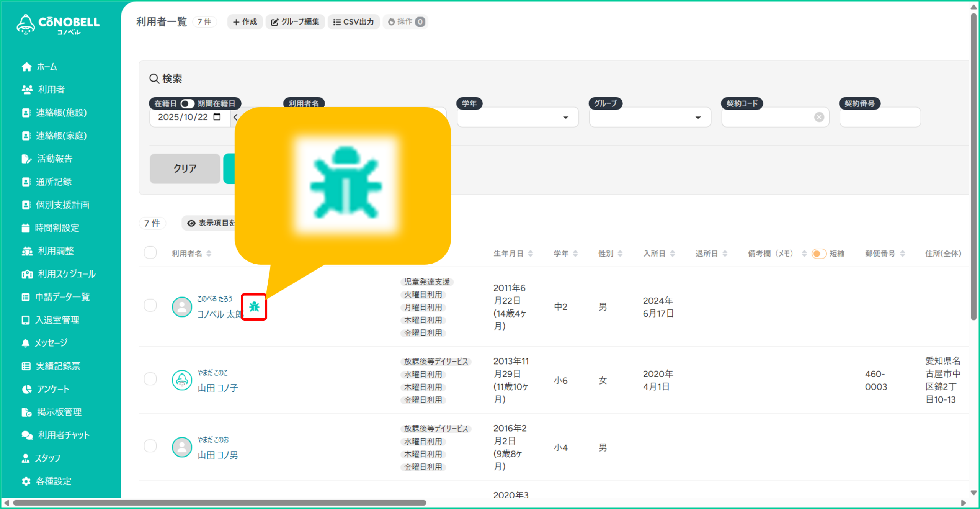This screenshot has width=980, height=509.
Task: Sort by 生年月日 column arrows
Action: pyautogui.click(x=531, y=254)
